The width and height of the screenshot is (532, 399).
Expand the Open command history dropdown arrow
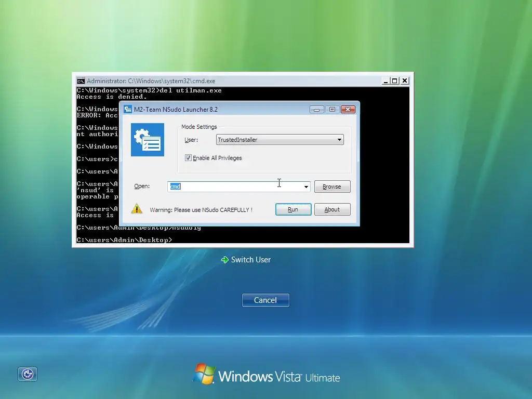click(x=306, y=187)
